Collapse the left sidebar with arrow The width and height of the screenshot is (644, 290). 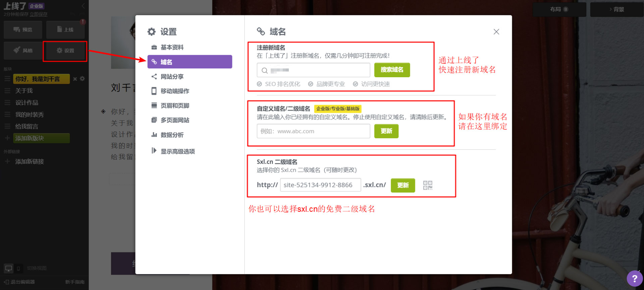pyautogui.click(x=83, y=6)
